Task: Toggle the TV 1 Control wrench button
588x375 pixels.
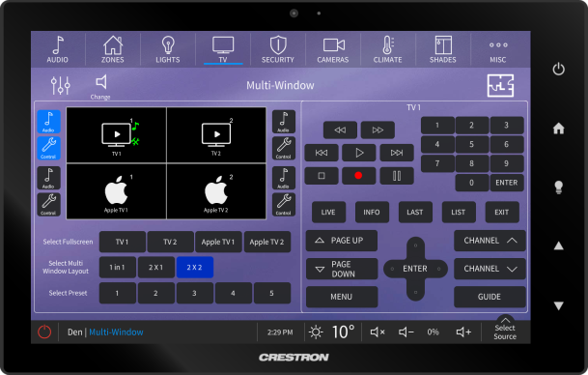Action: coord(48,148)
